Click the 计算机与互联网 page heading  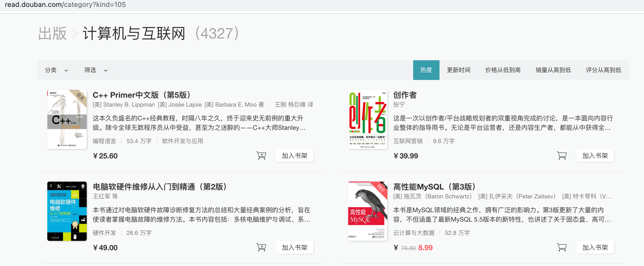(134, 33)
